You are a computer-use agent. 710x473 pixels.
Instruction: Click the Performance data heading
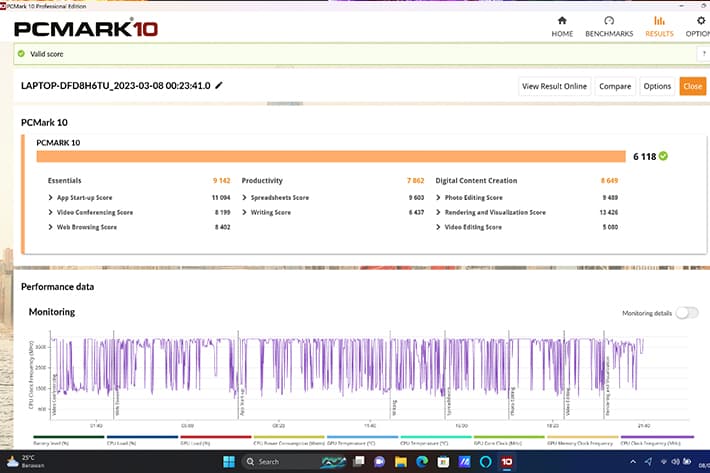click(58, 287)
